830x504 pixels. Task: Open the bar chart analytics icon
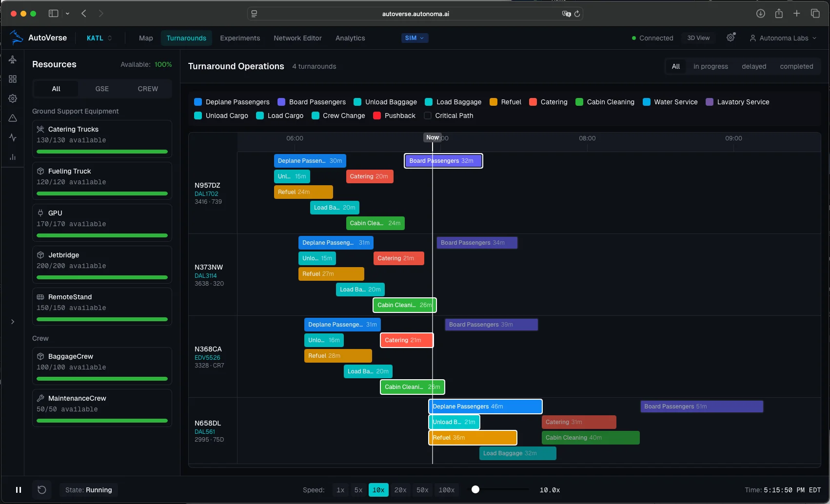click(x=12, y=156)
